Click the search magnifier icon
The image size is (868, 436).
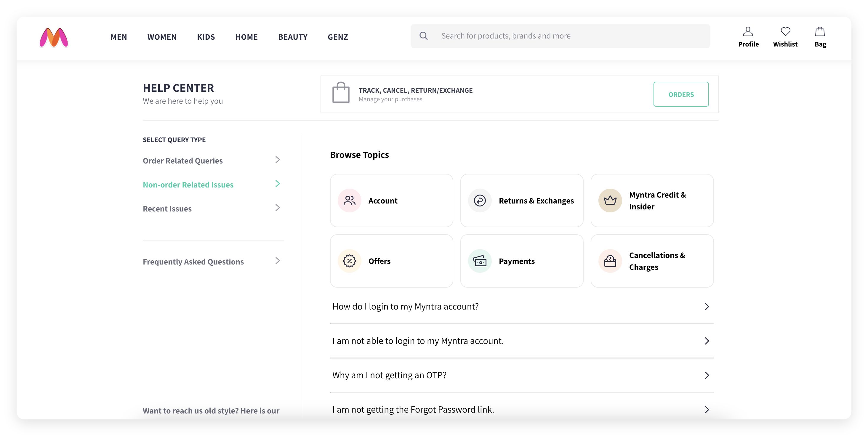424,36
